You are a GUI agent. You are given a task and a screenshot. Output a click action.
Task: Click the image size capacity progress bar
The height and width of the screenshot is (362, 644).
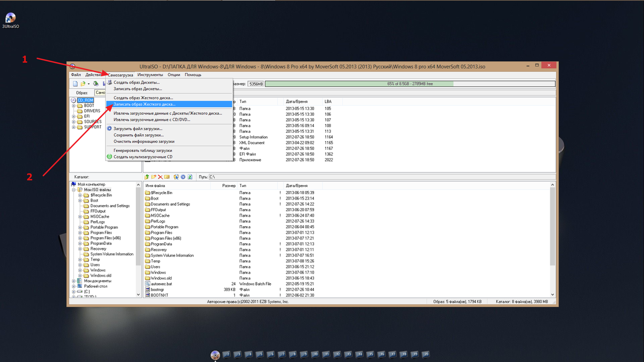point(410,84)
